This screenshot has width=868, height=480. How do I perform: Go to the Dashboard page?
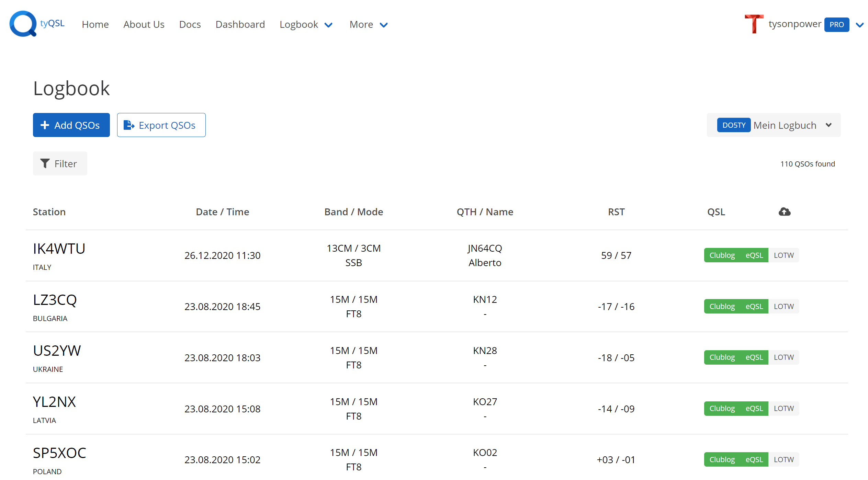[240, 25]
